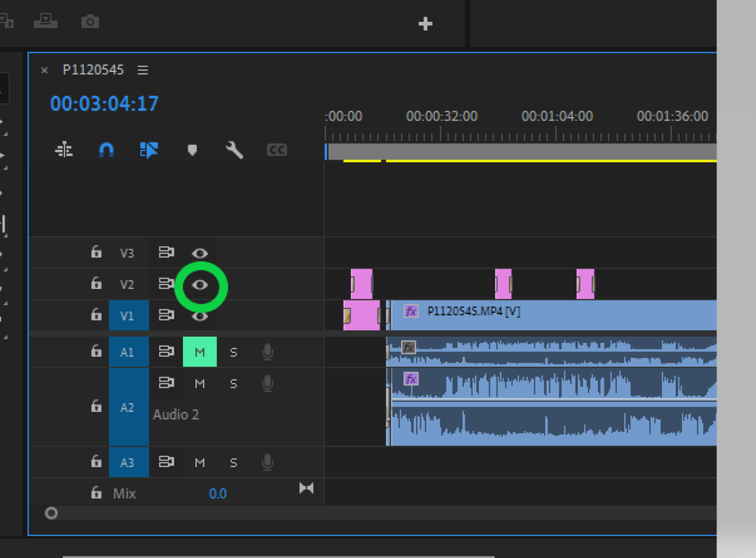
Task: Click the Captions CC track icon
Action: [277, 150]
